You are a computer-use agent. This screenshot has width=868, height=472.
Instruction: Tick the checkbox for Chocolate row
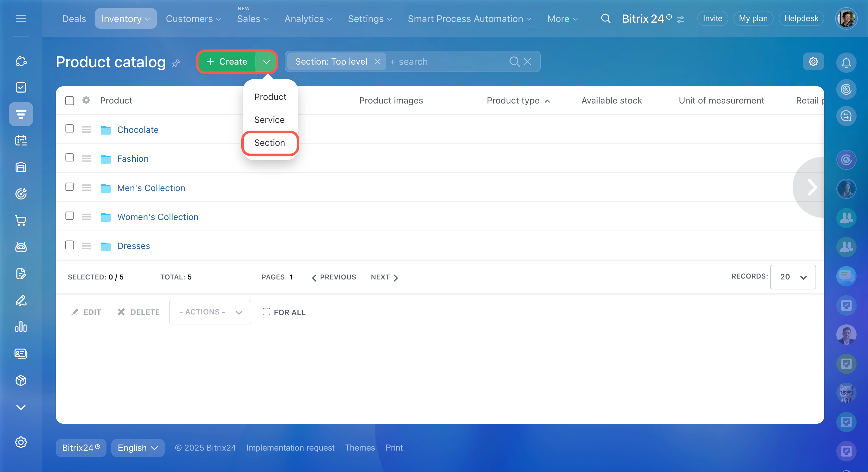69,129
